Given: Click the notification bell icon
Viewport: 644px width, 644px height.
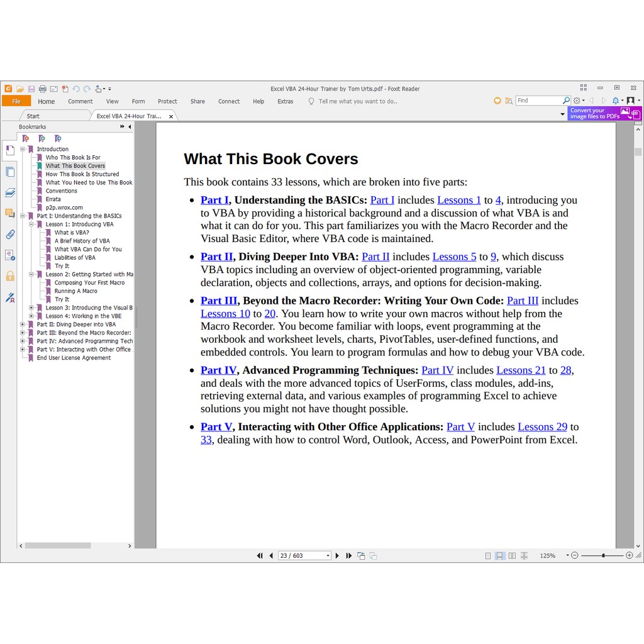Looking at the screenshot, I should [x=616, y=101].
